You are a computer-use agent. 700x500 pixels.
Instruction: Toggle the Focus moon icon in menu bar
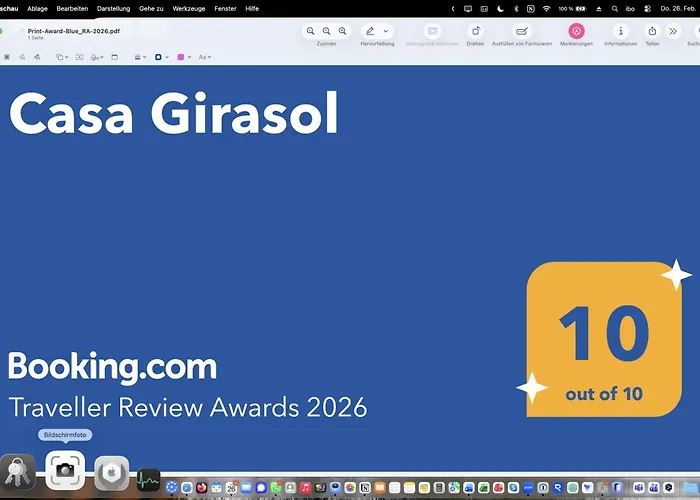pyautogui.click(x=500, y=8)
